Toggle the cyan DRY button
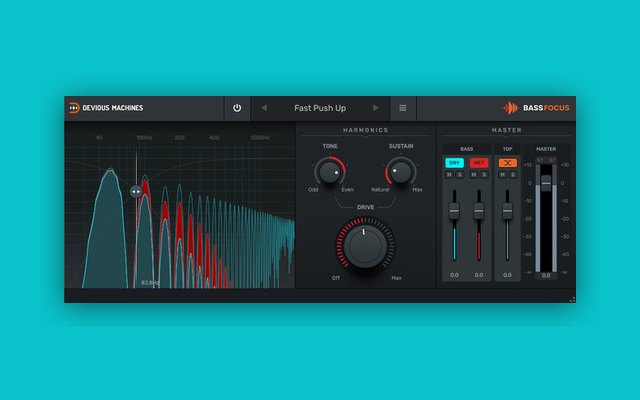The height and width of the screenshot is (400, 640). (454, 163)
